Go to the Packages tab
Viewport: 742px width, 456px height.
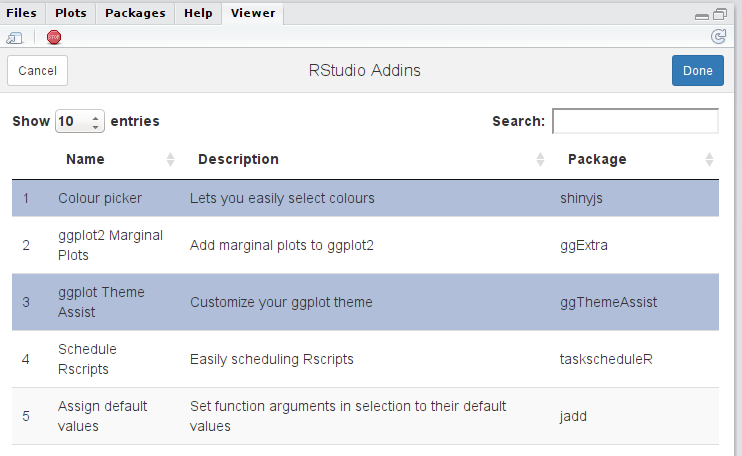pos(135,13)
